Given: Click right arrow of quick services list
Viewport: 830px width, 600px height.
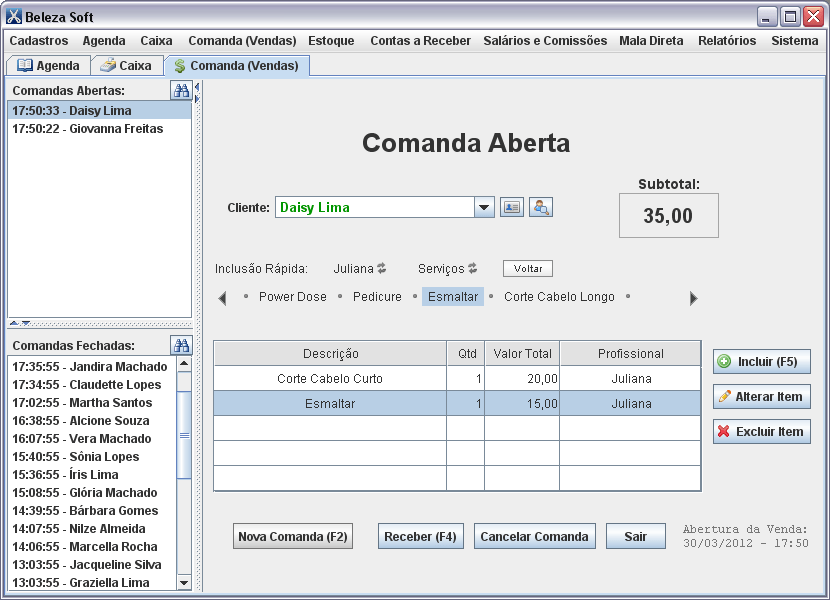Looking at the screenshot, I should point(693,298).
